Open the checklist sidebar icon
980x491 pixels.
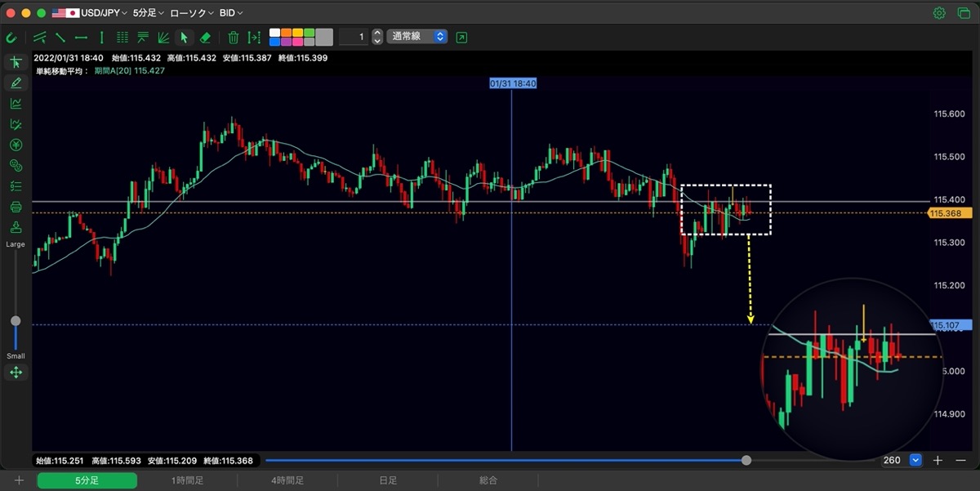point(16,186)
